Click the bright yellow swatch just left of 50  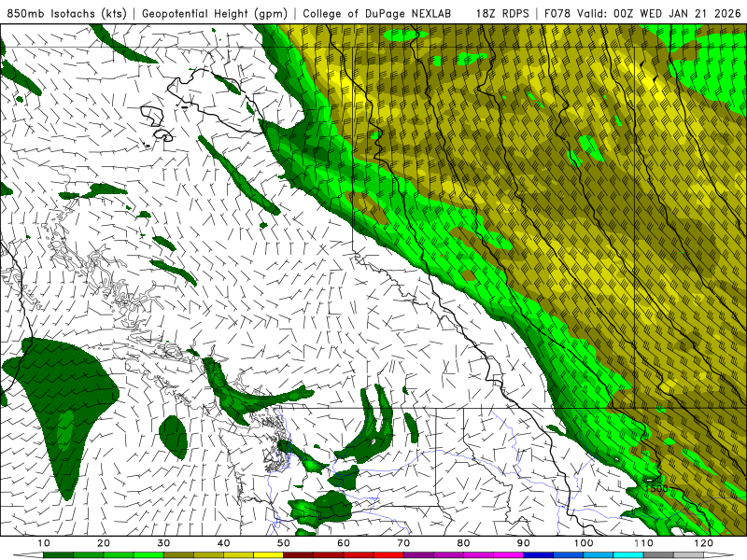pyautogui.click(x=268, y=555)
